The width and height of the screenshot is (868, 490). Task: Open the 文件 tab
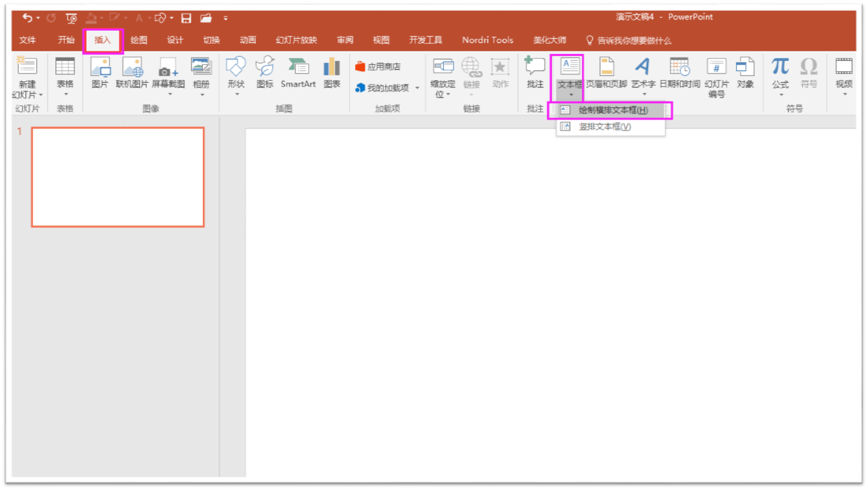click(x=27, y=40)
